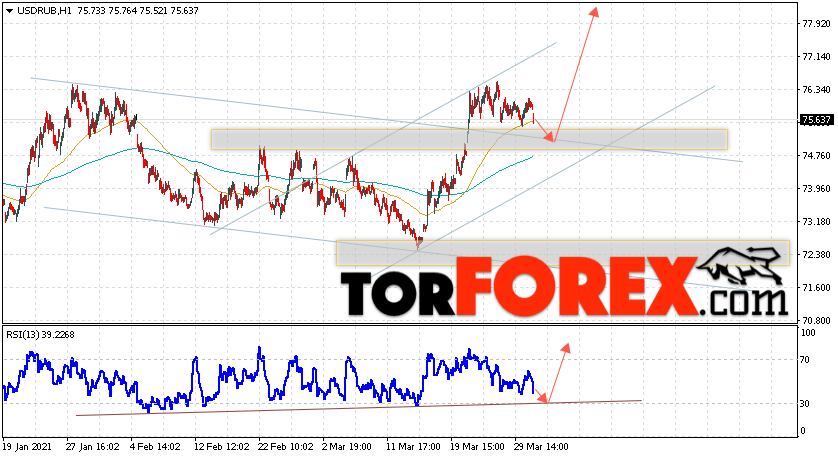This screenshot has height=458, width=838.
Task: Click the 73.180 price axis label
Action: [x=817, y=222]
